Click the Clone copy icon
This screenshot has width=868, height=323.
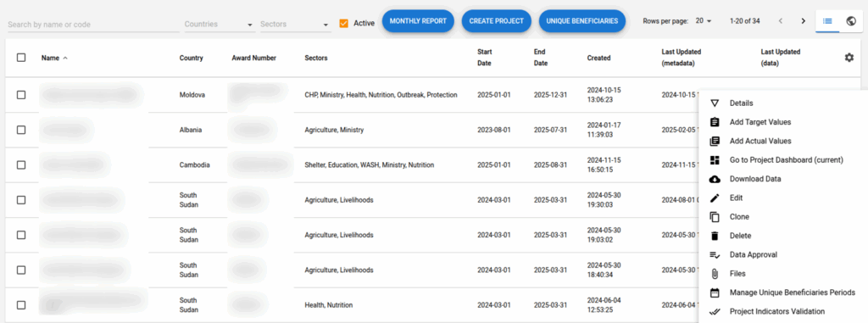(714, 217)
